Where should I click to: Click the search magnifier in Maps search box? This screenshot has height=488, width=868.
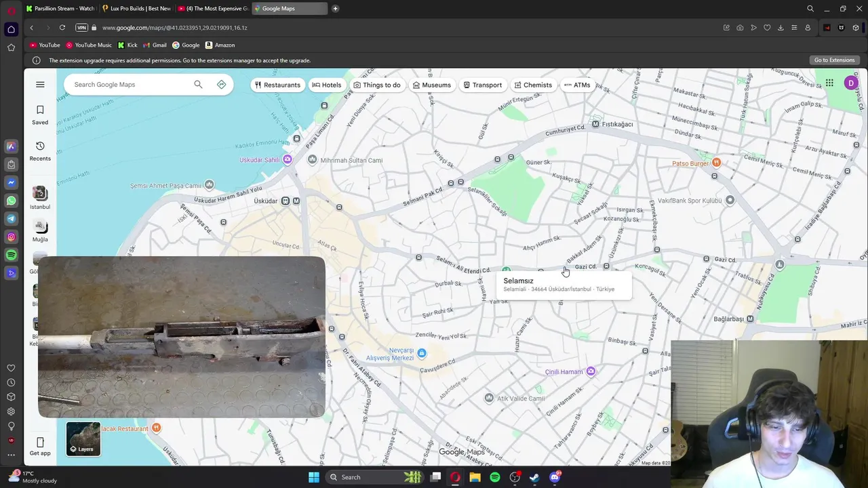tap(198, 85)
